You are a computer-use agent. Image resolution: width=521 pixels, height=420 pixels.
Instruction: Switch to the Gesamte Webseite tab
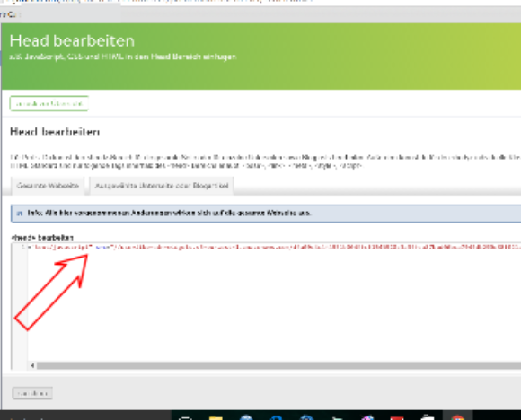click(x=48, y=186)
